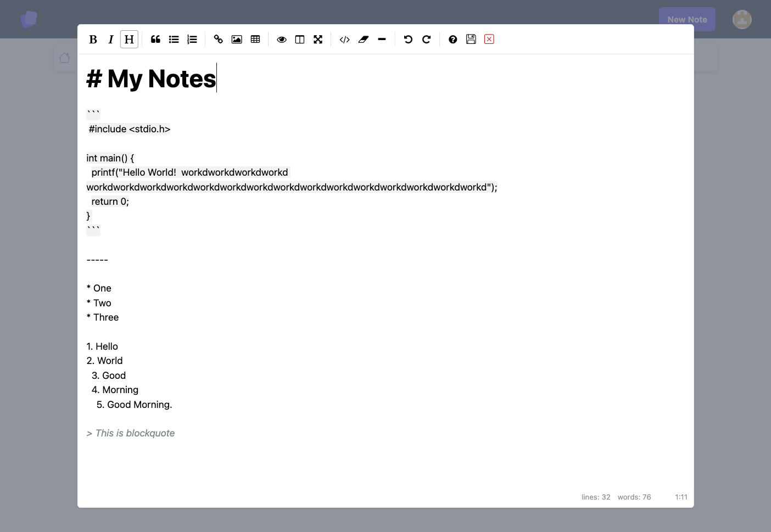771x532 pixels.
Task: Insert blockquote with quote icon
Action: pos(155,40)
